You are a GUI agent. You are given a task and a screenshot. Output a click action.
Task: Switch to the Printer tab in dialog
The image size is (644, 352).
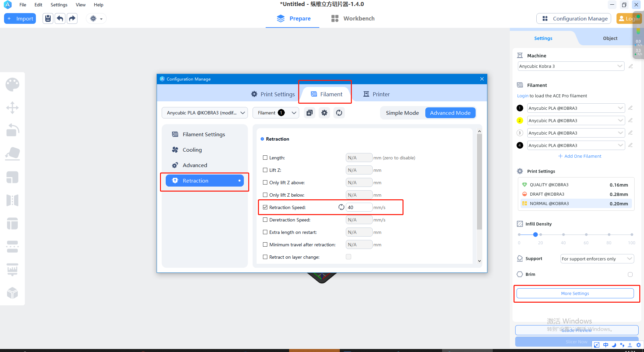coord(376,94)
